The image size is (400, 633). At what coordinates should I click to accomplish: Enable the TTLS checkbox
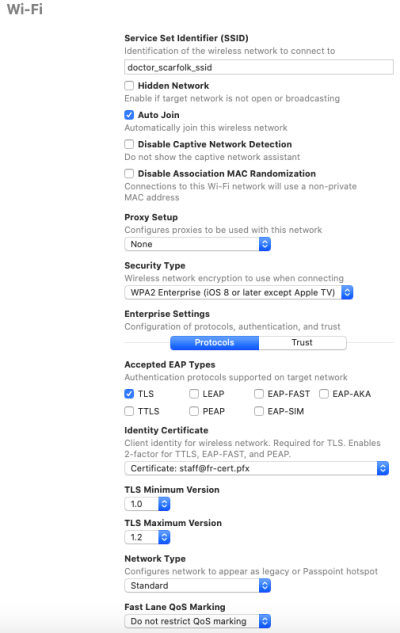(x=129, y=411)
